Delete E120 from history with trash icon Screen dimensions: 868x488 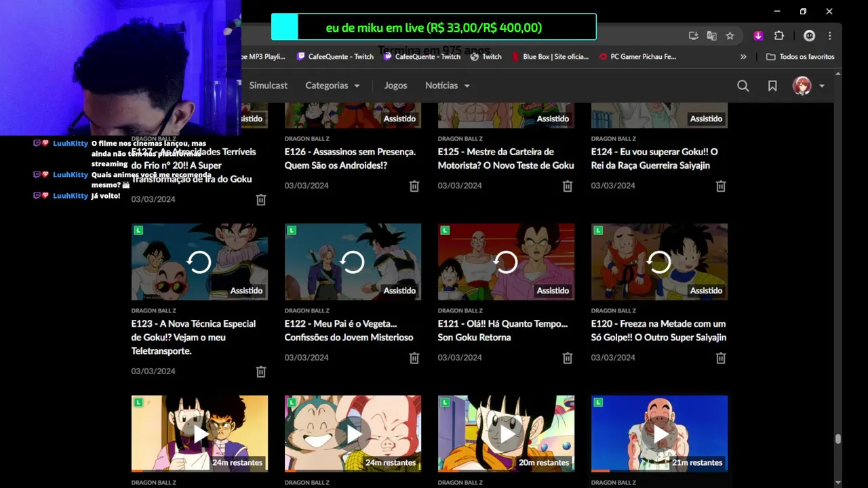pos(721,358)
